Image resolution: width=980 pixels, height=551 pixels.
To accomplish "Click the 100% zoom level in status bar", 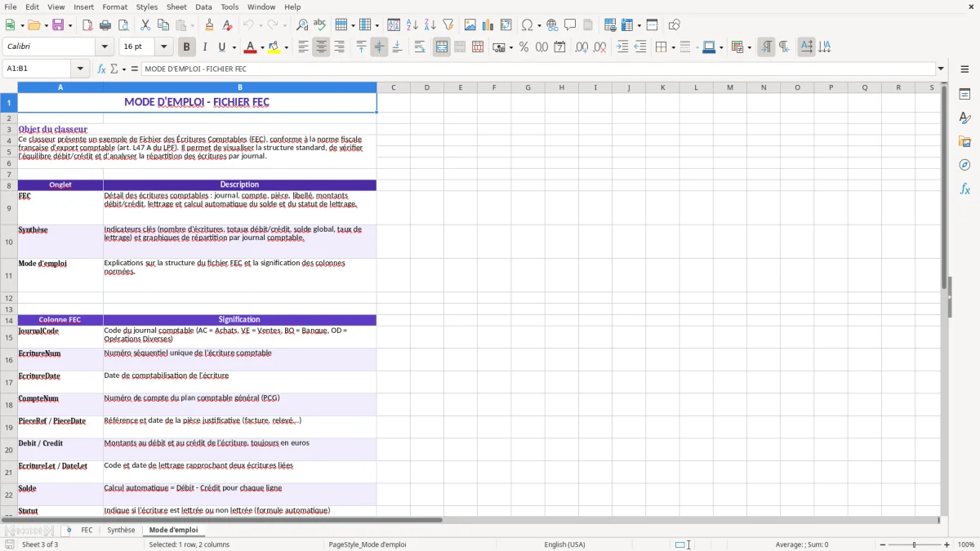I will click(x=966, y=544).
